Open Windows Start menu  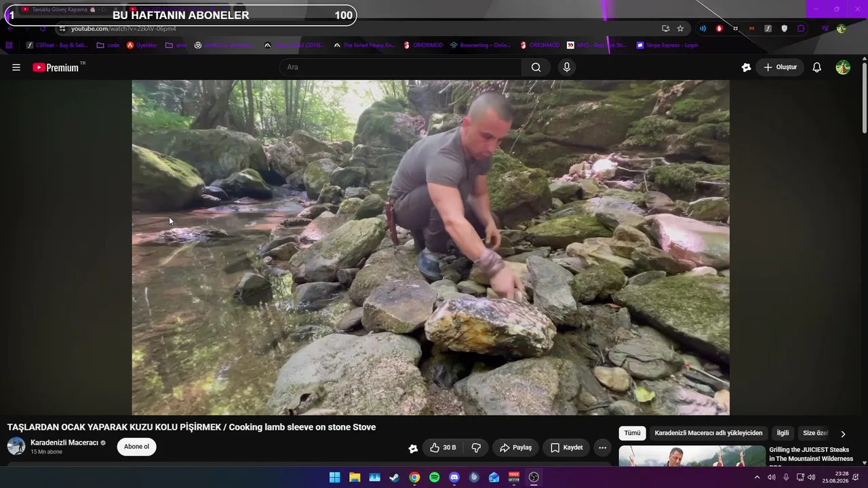[x=334, y=477]
